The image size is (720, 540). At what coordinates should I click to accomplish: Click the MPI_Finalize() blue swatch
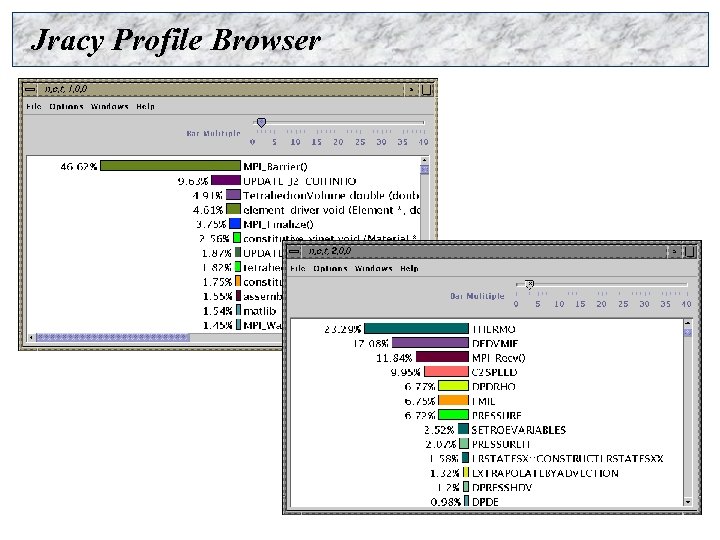tap(235, 224)
